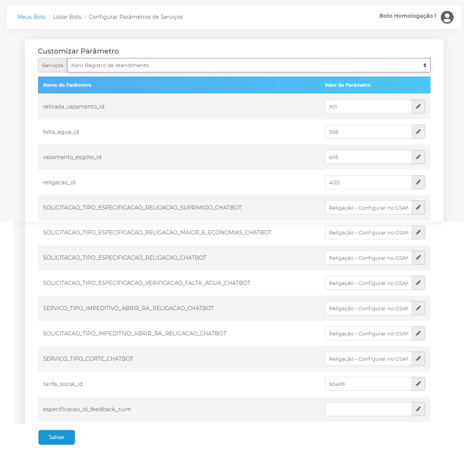
Task: Click the pencil icon for retirada_vazamento_id
Action: [418, 107]
